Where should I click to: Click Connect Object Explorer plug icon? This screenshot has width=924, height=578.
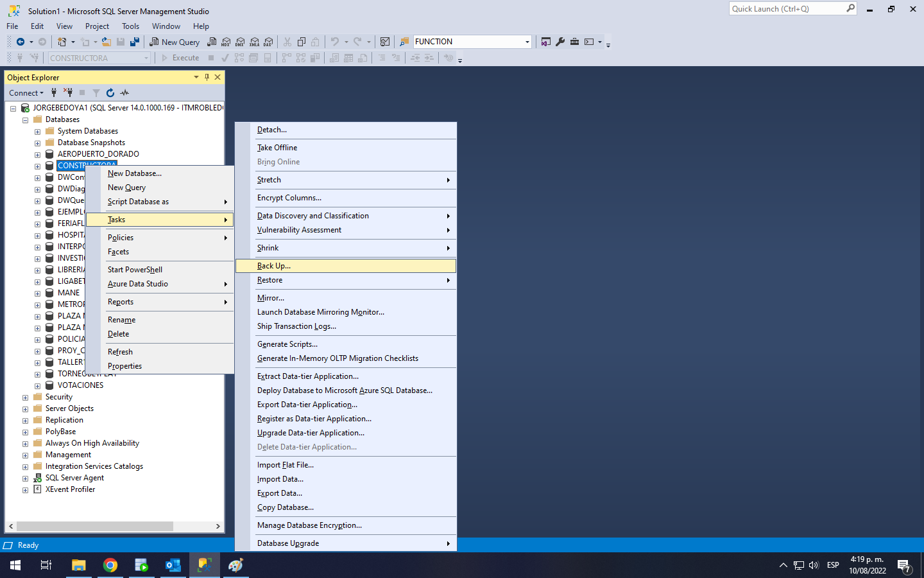coord(54,92)
